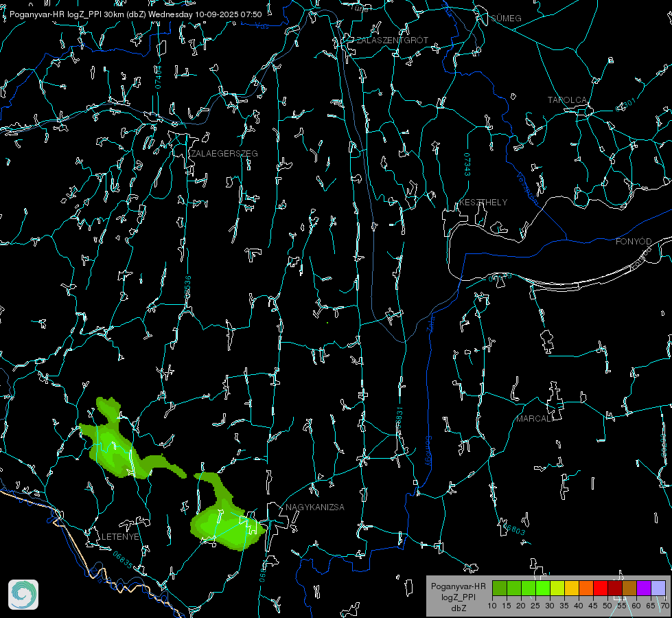Pick the yellow-green 30-35 dBZ swatch
This screenshot has height=618, width=672.
(x=557, y=588)
